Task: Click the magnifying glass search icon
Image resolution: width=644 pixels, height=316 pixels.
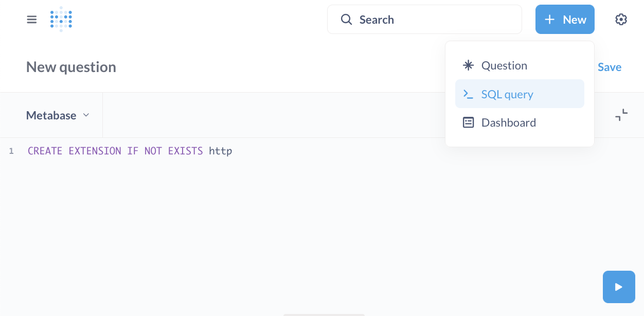Action: (347, 20)
